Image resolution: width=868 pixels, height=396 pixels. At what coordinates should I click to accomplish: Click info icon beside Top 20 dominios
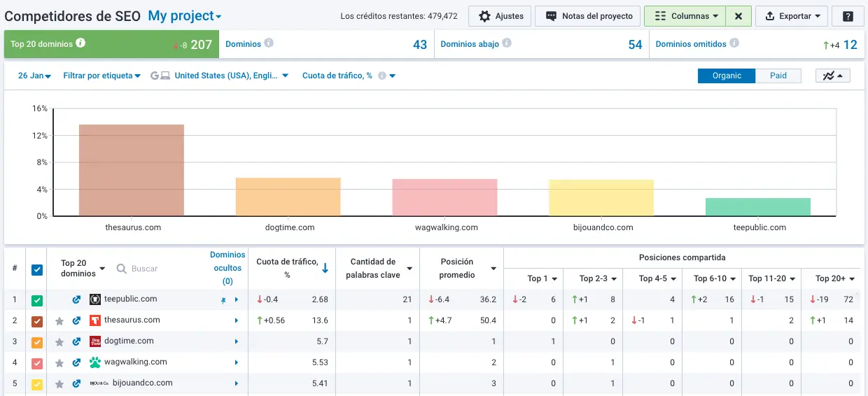click(x=80, y=43)
